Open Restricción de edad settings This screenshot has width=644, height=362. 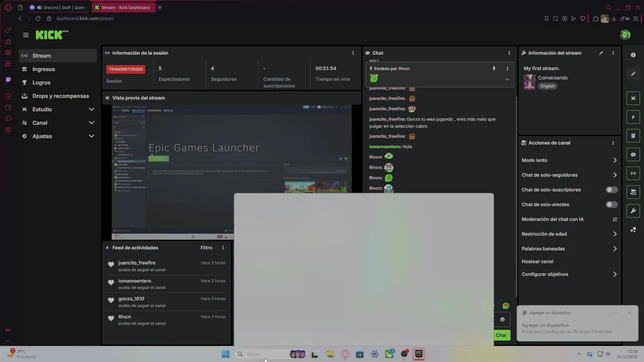570,234
